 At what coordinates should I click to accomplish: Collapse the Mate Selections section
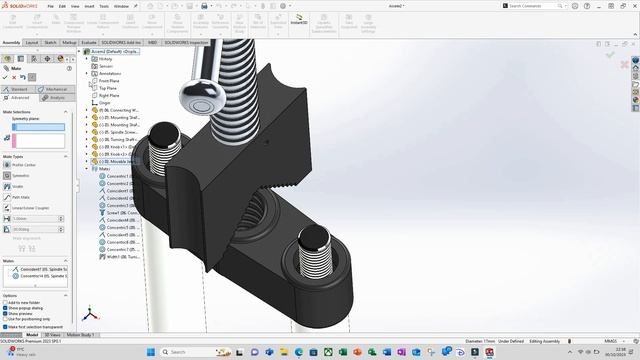tap(65, 112)
